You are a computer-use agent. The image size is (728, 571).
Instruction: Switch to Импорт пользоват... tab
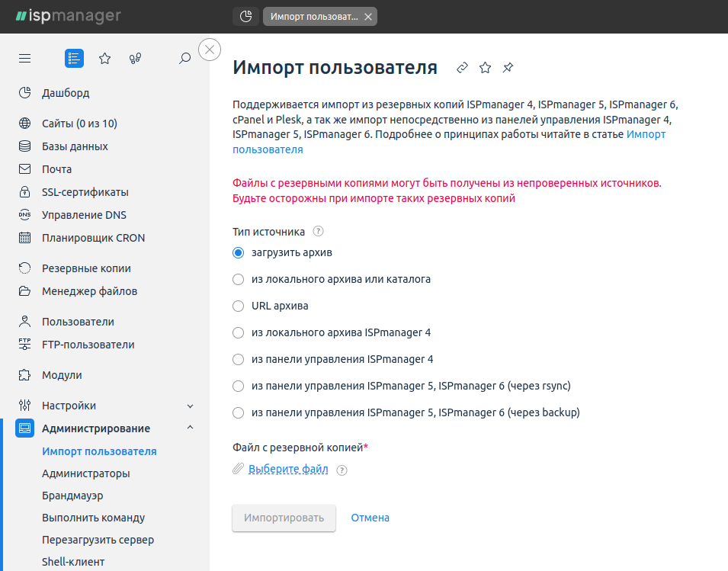[x=314, y=17]
